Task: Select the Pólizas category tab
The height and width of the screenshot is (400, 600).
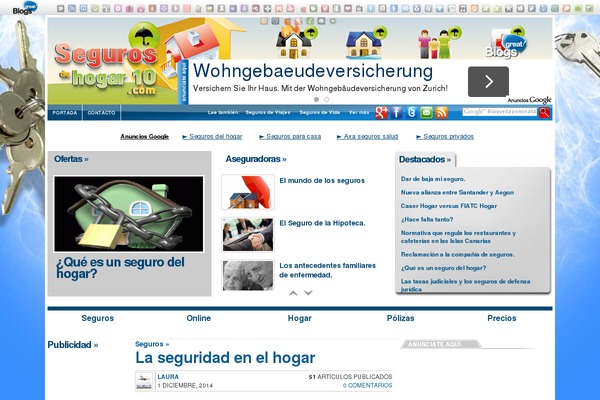Action: click(x=400, y=318)
